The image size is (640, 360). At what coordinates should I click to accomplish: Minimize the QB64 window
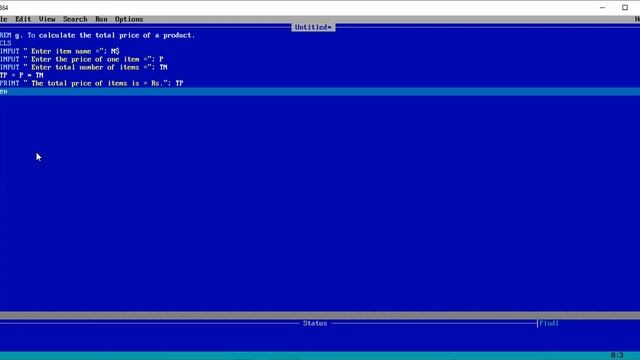click(x=602, y=7)
